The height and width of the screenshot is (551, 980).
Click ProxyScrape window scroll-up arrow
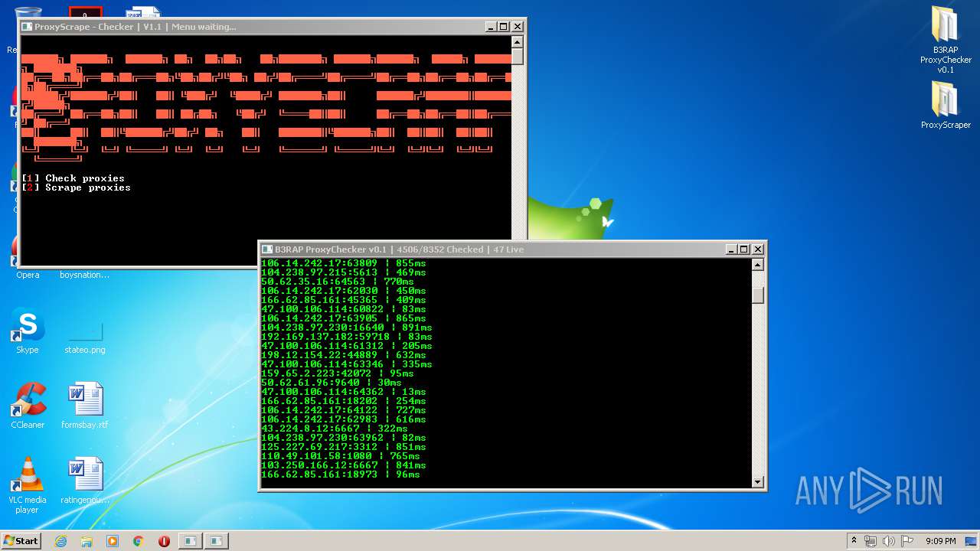518,42
